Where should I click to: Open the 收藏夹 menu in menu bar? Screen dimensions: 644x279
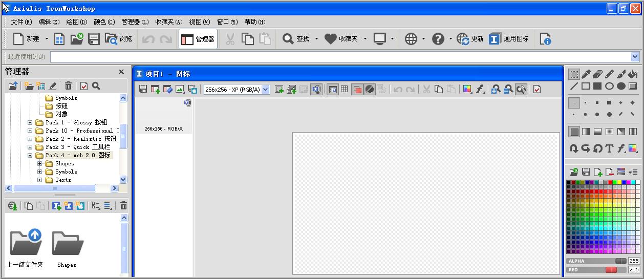pos(168,22)
